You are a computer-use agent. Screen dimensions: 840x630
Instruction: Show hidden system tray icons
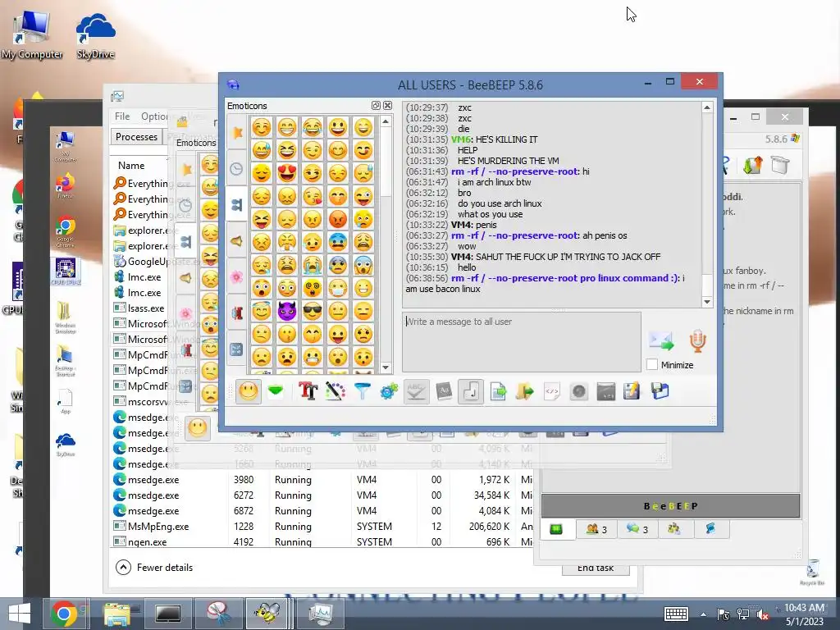[x=703, y=614]
